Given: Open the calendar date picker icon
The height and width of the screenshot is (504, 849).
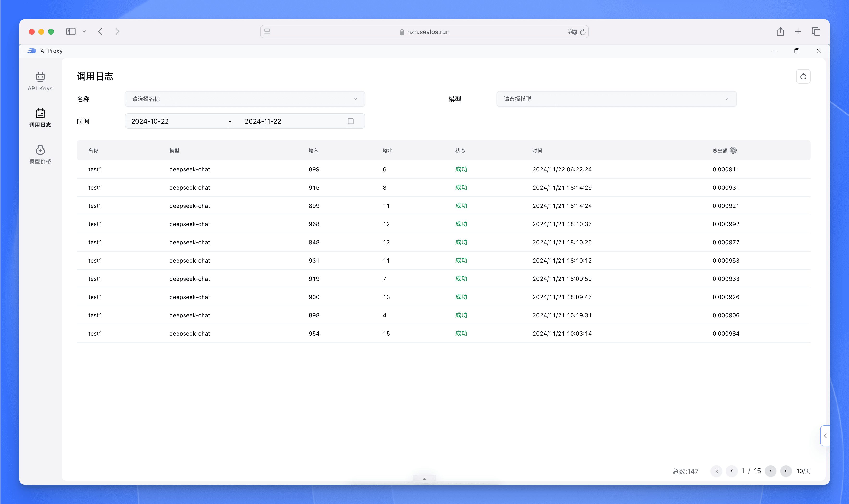Looking at the screenshot, I should (351, 121).
